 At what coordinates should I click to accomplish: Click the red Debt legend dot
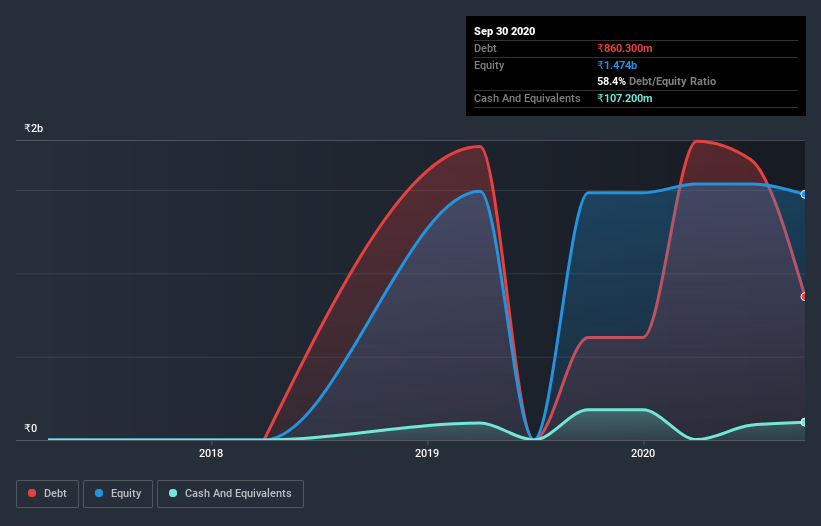pos(32,493)
